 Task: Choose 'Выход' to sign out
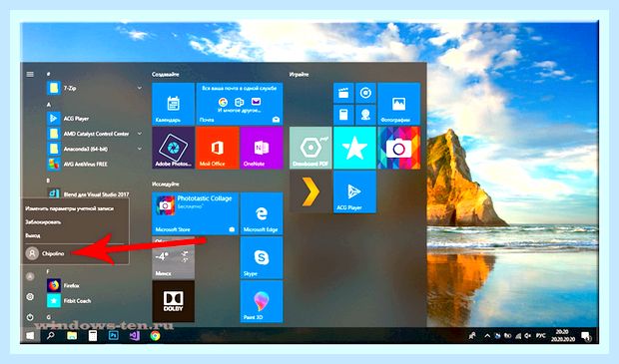point(33,235)
